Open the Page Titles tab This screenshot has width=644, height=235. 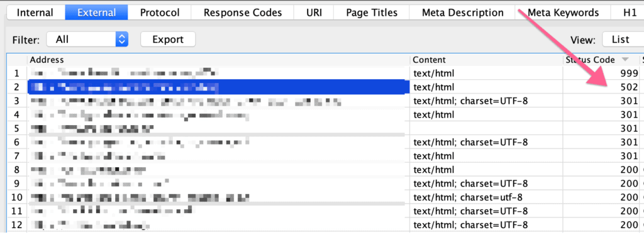click(372, 13)
